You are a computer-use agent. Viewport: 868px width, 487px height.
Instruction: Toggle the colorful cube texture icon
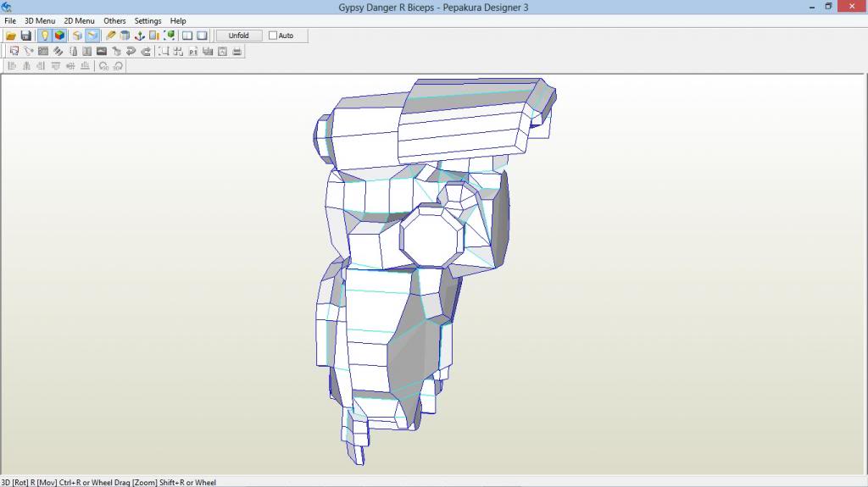coord(59,36)
